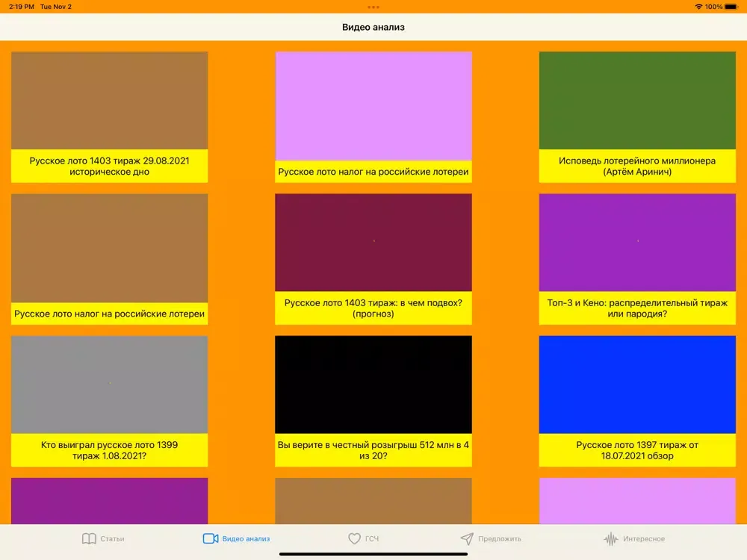Viewport: 747px width, 560px height.
Task: Open purple thumbnail of Топ-3 и Кено video
Action: (x=637, y=243)
